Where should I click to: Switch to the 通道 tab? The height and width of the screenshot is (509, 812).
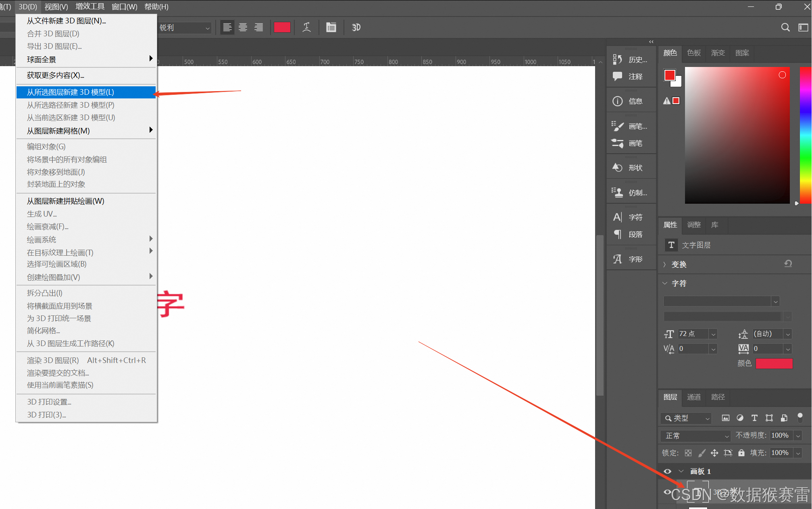point(693,397)
